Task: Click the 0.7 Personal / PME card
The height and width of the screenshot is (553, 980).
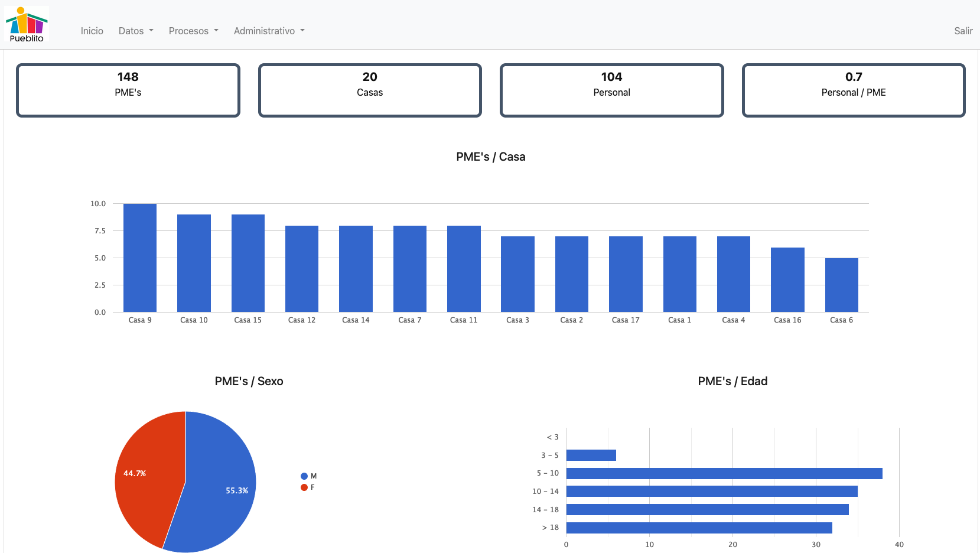Action: click(x=853, y=90)
